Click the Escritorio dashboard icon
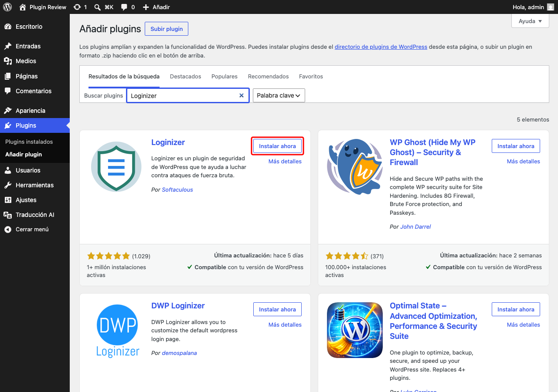The height and width of the screenshot is (392, 558). tap(8, 27)
